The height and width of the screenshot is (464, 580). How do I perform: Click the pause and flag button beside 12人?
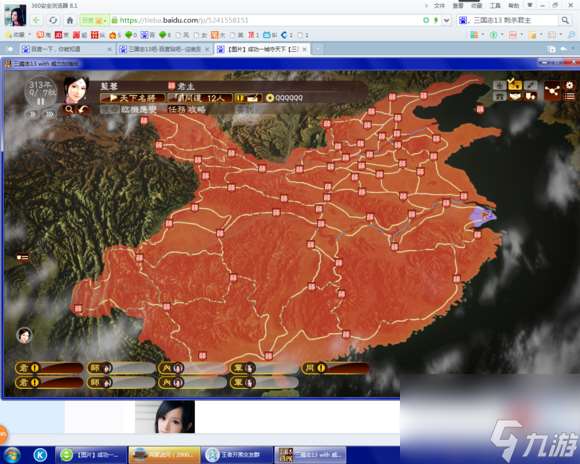(x=249, y=98)
